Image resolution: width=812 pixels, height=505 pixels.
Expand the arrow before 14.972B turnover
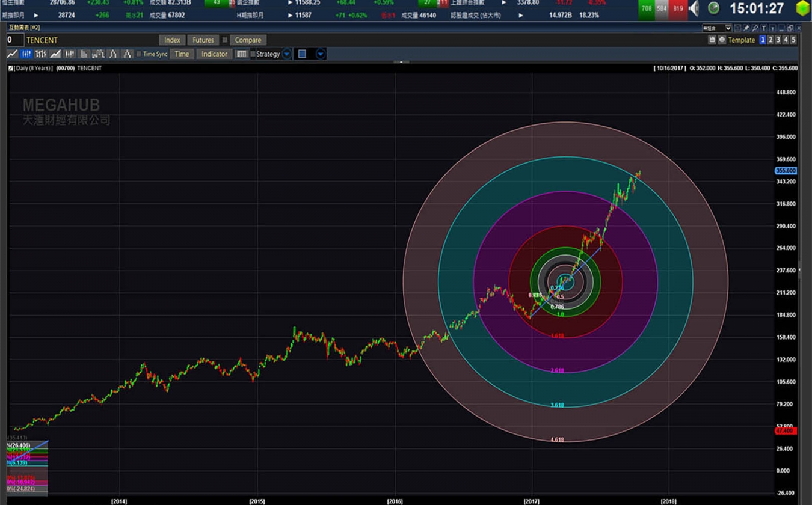[521, 15]
